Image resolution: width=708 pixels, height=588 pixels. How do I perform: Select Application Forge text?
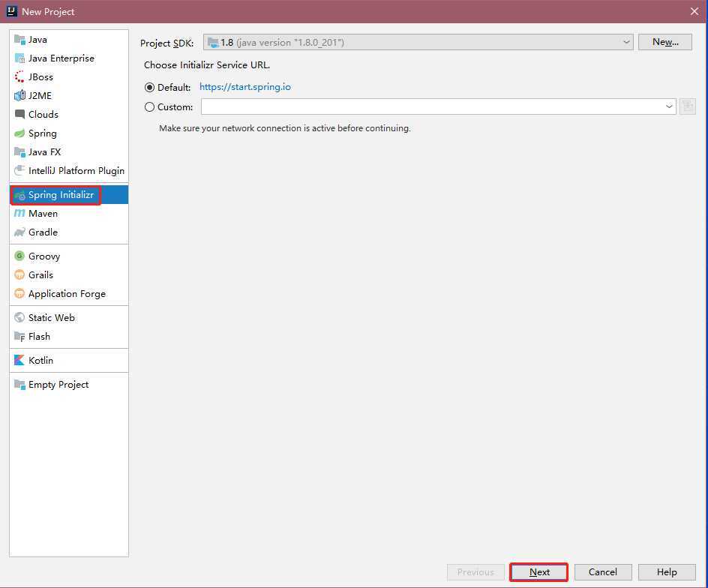(x=67, y=294)
